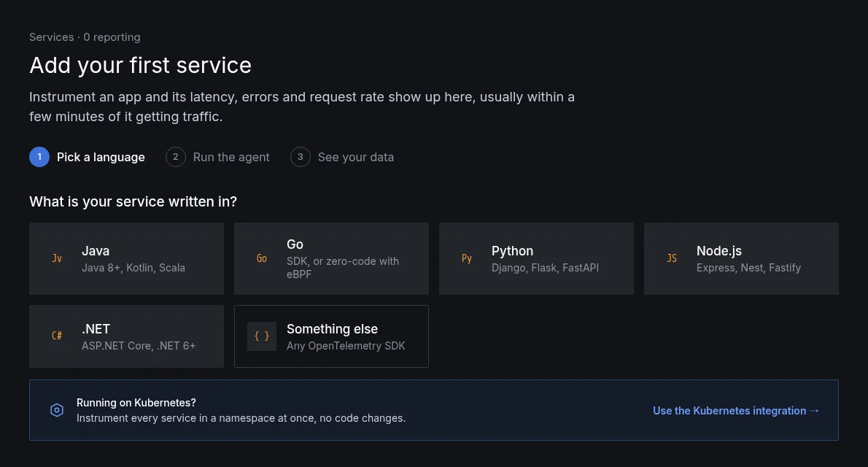Click the Go language icon
The image size is (868, 467).
point(261,259)
